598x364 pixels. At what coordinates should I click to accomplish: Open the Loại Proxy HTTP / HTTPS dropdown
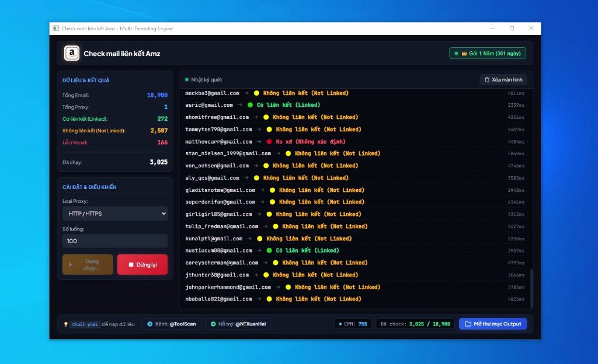tap(115, 213)
